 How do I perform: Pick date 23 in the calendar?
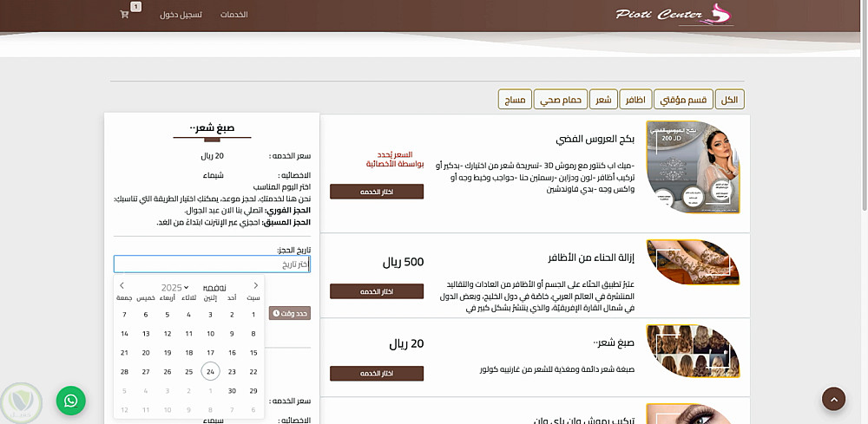click(232, 372)
